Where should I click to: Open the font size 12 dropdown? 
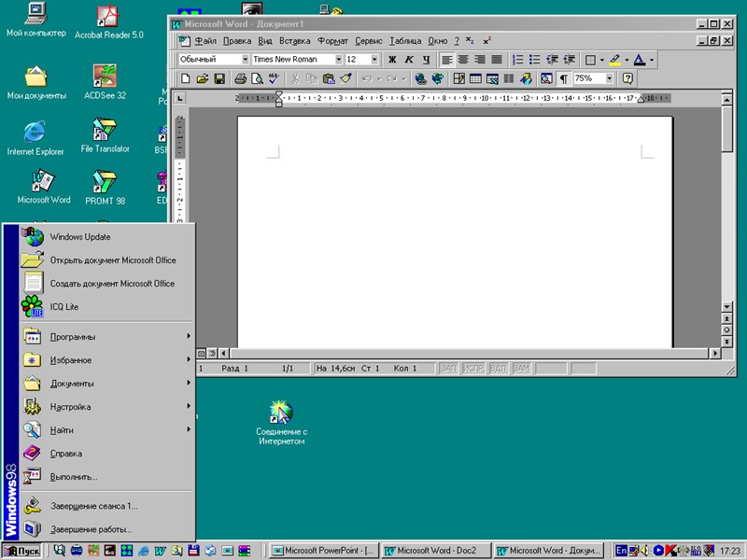[374, 60]
